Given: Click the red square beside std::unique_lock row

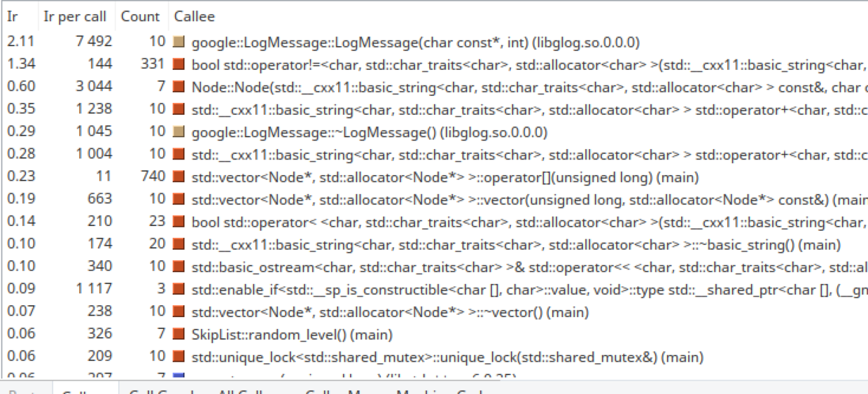Looking at the screenshot, I should click(x=179, y=357).
